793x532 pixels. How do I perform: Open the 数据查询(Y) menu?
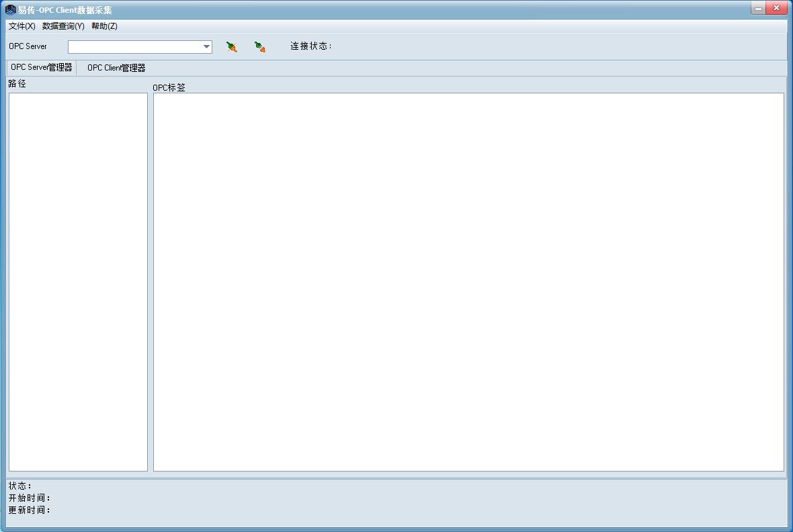pyautogui.click(x=63, y=26)
